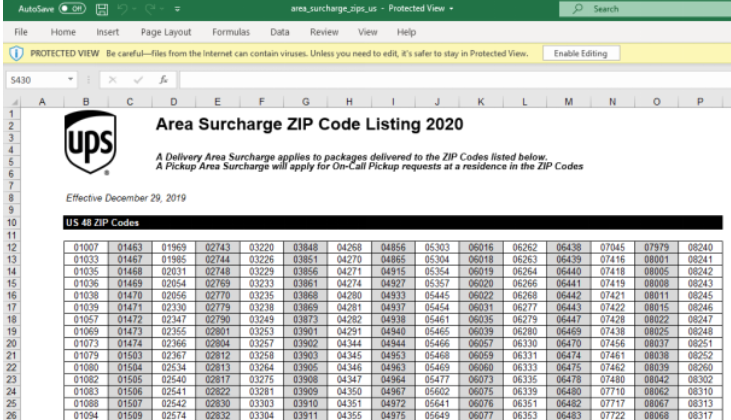Click the Delivery Area Surcharge description line
This screenshot has height=420, width=731.
[352, 157]
